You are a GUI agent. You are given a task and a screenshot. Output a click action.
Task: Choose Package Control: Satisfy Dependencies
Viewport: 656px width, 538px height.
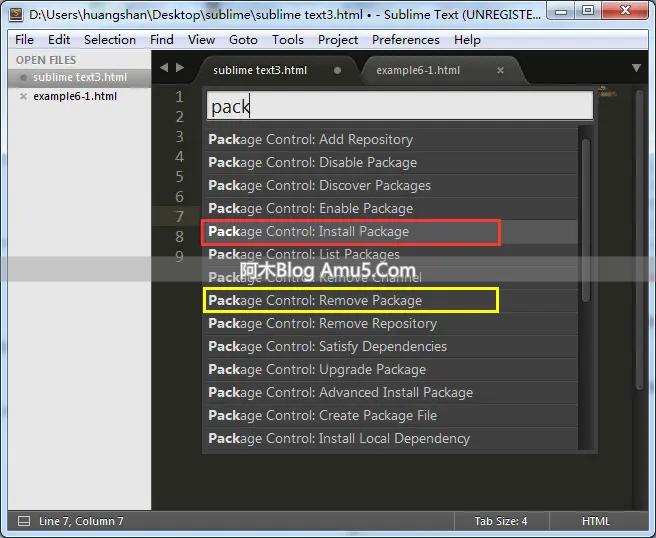pyautogui.click(x=391, y=346)
